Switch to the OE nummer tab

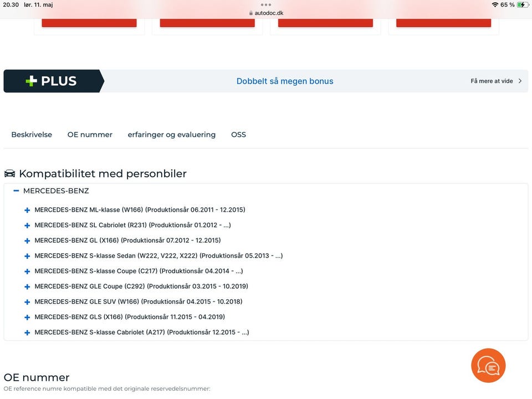(x=90, y=135)
